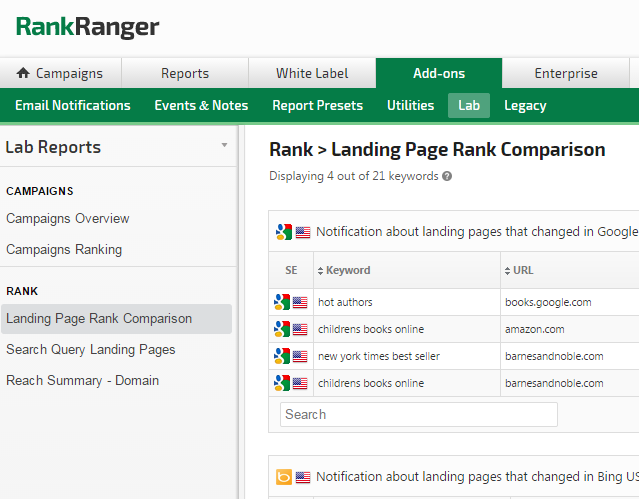Collapse the Lab Reports sidebar dropdown arrow
This screenshot has height=499, width=639.
[x=224, y=146]
